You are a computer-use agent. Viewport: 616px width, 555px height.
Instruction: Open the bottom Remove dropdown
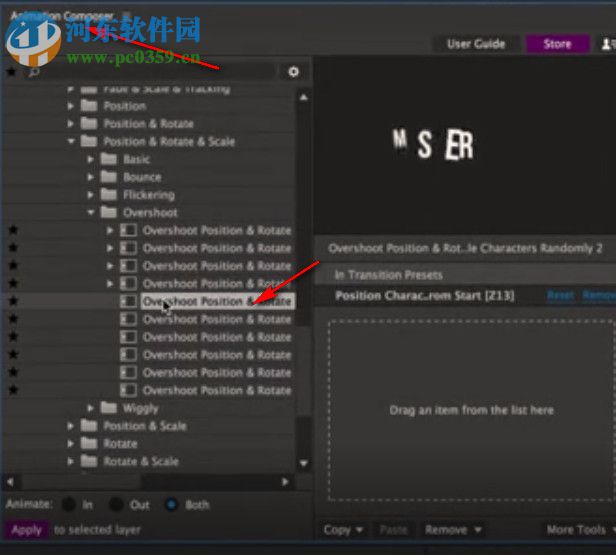pyautogui.click(x=453, y=530)
